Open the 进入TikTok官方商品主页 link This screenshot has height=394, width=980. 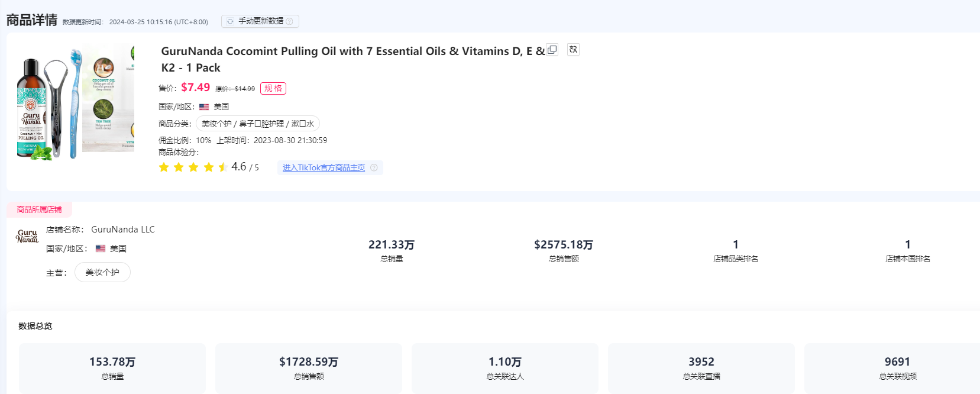tap(324, 168)
